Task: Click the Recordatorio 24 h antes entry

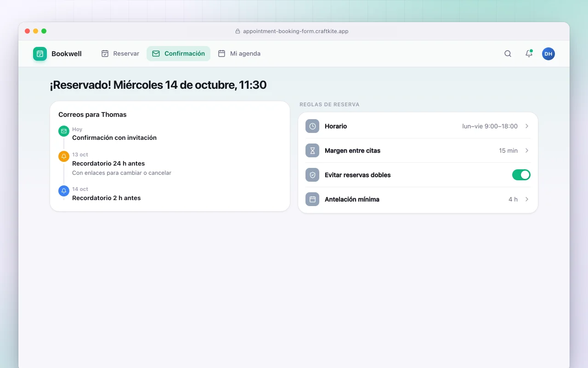Action: (108, 163)
